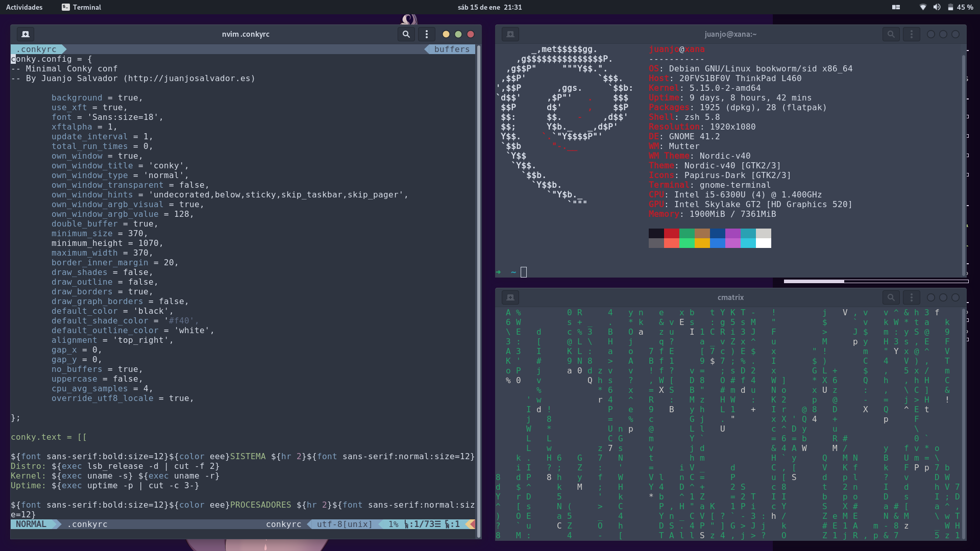Click the nvim window vertical scrollbar
This screenshot has height=551, width=980.
pyautogui.click(x=478, y=291)
